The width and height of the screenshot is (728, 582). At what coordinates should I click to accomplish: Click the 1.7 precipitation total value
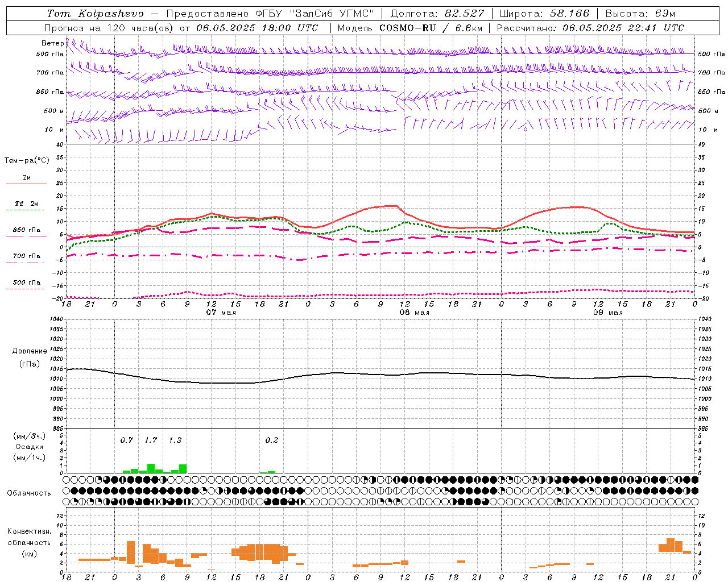click(151, 440)
